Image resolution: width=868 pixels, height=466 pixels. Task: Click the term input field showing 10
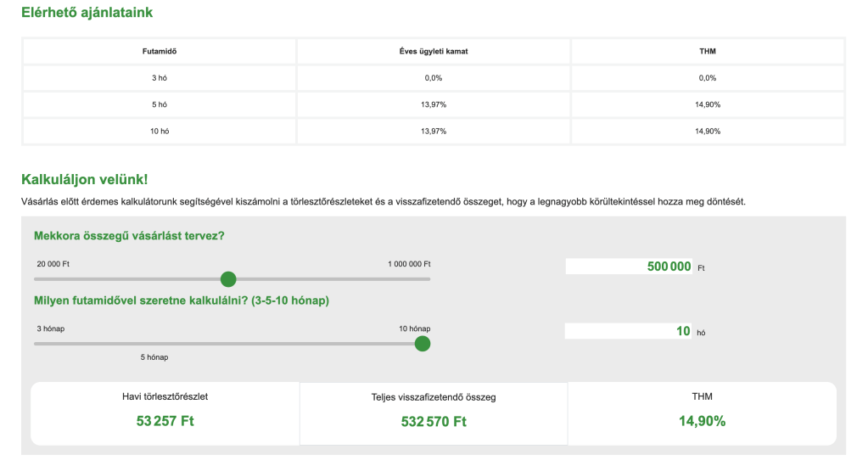coord(629,332)
